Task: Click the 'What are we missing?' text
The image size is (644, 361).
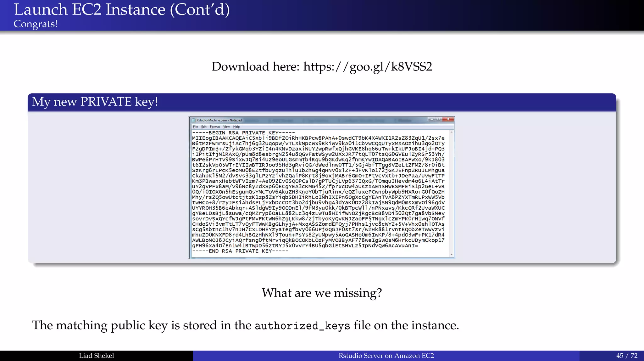Action: 322,293
